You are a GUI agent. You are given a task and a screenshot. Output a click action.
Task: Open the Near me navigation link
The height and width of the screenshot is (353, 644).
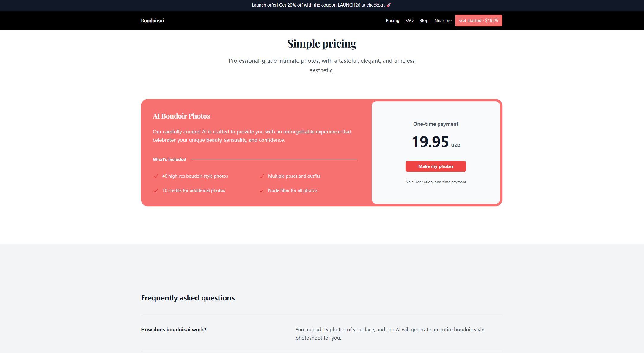tap(443, 21)
